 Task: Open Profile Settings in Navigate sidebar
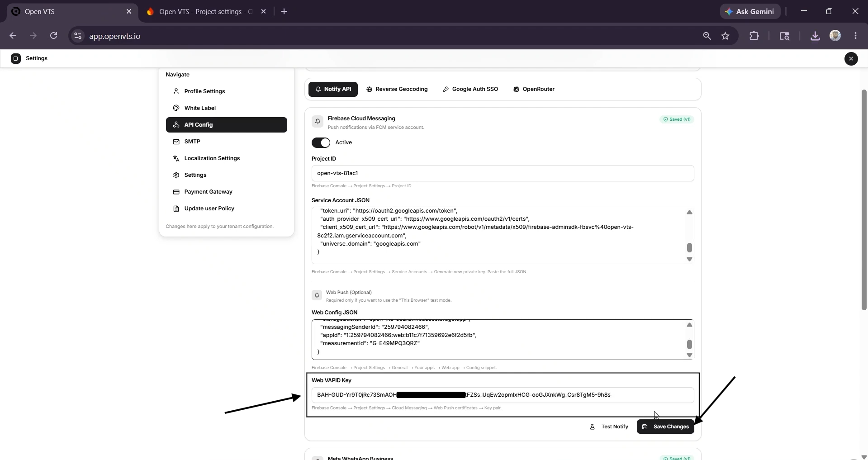click(226, 91)
